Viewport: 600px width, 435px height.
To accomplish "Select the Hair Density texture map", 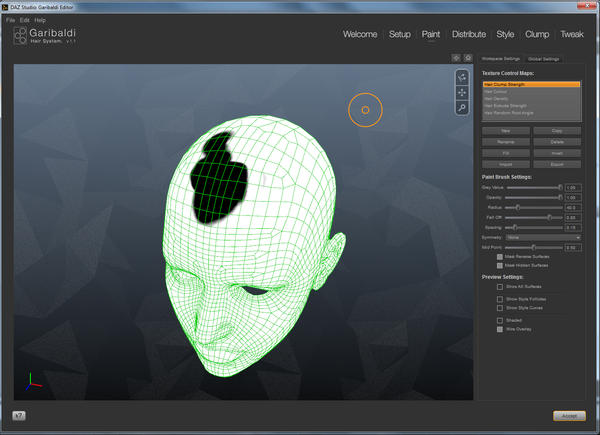I will click(x=532, y=99).
